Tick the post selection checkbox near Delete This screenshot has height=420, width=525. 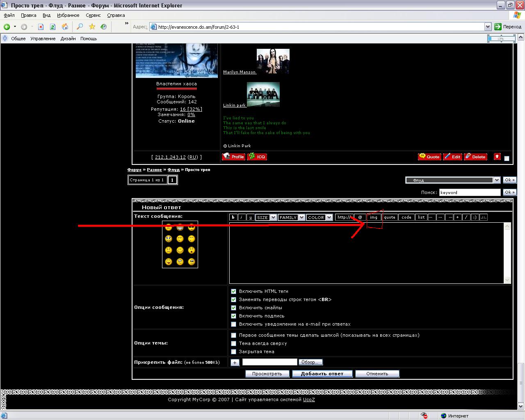click(x=507, y=158)
